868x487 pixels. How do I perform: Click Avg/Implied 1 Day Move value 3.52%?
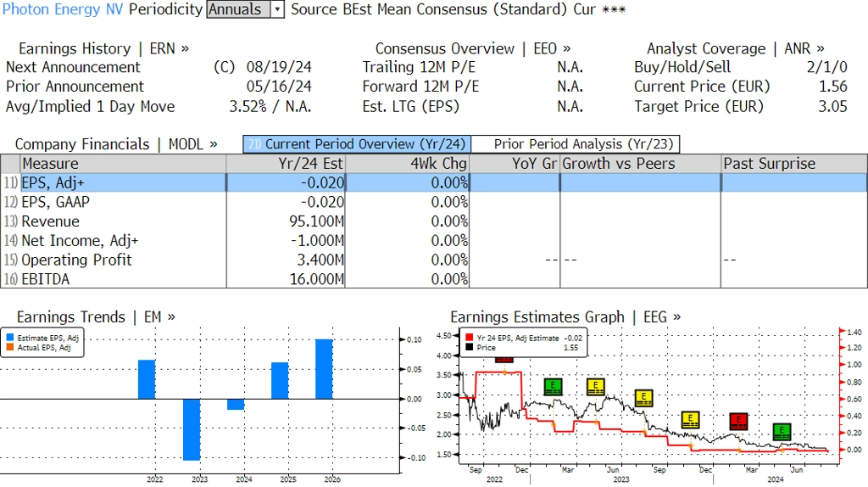point(248,106)
